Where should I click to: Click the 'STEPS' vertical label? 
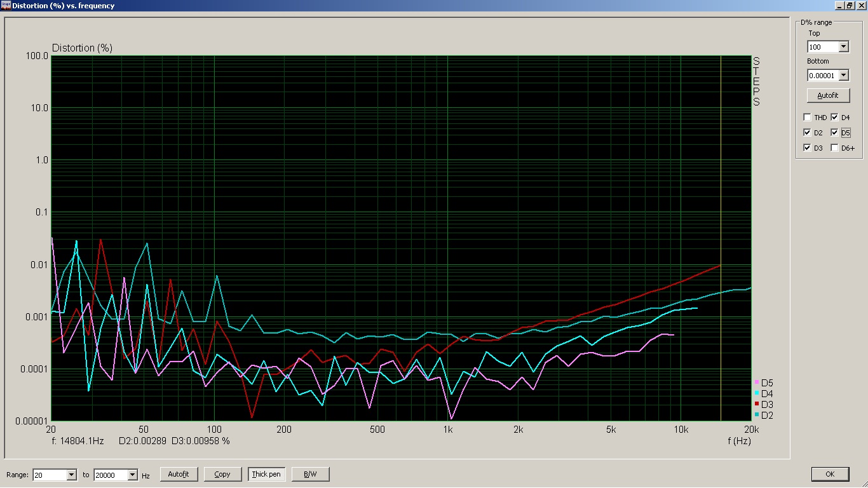point(756,81)
